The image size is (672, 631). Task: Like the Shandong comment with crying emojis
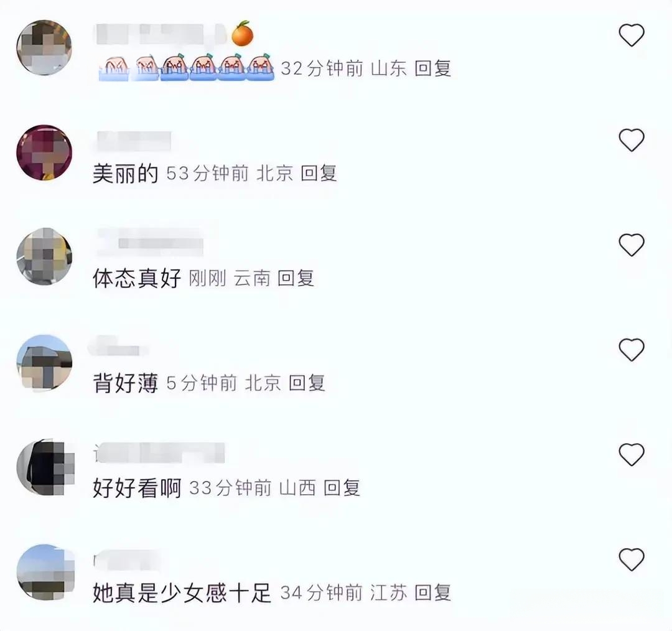[x=632, y=35]
